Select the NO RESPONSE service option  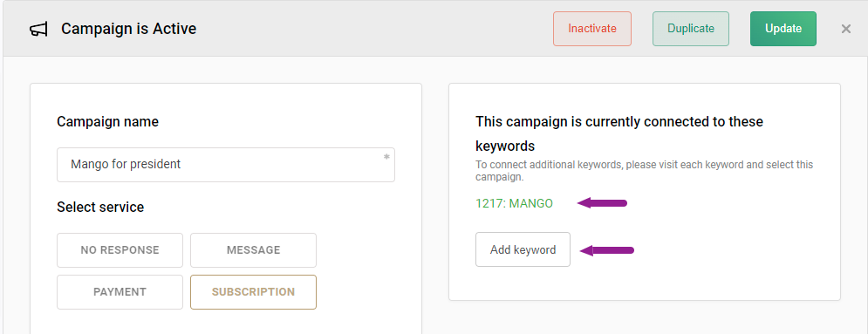click(120, 250)
